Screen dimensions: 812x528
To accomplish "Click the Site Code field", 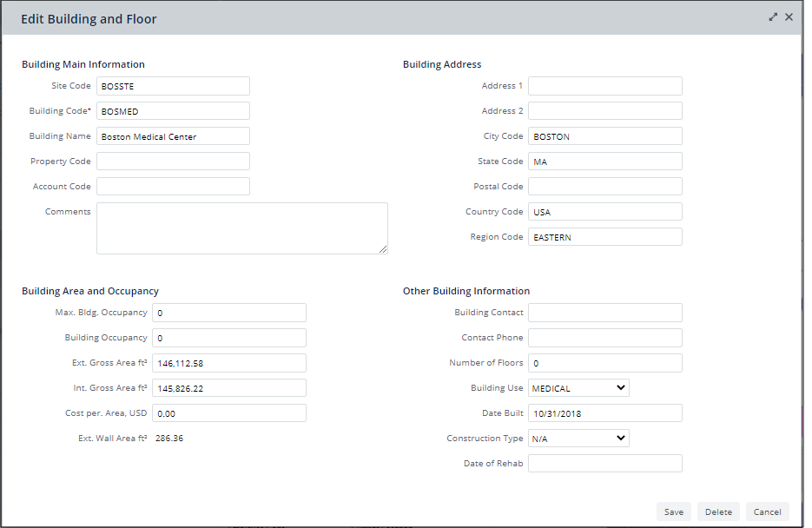I will coord(173,86).
